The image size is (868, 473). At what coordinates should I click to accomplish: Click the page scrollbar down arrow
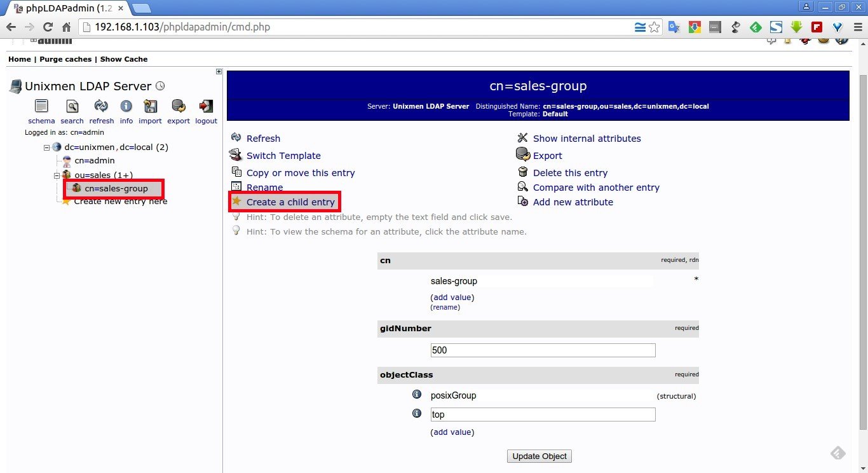point(862,467)
